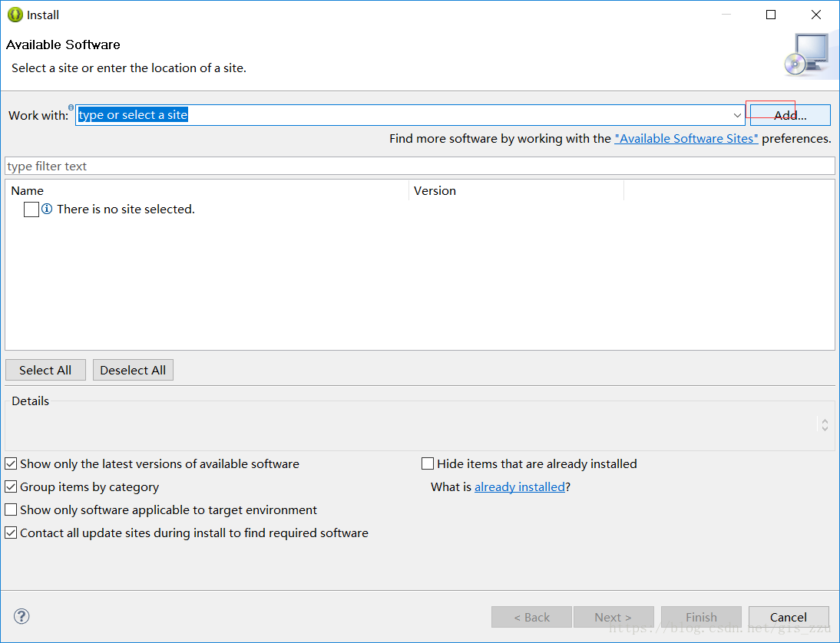Uncheck Show only the latest versions option
Image resolution: width=840 pixels, height=643 pixels.
pos(11,463)
